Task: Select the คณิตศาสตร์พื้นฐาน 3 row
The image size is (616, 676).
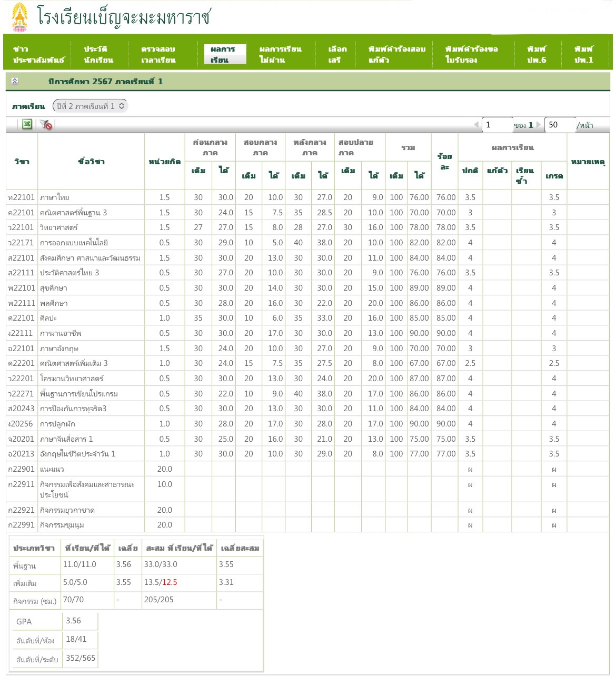Action: tap(307, 213)
